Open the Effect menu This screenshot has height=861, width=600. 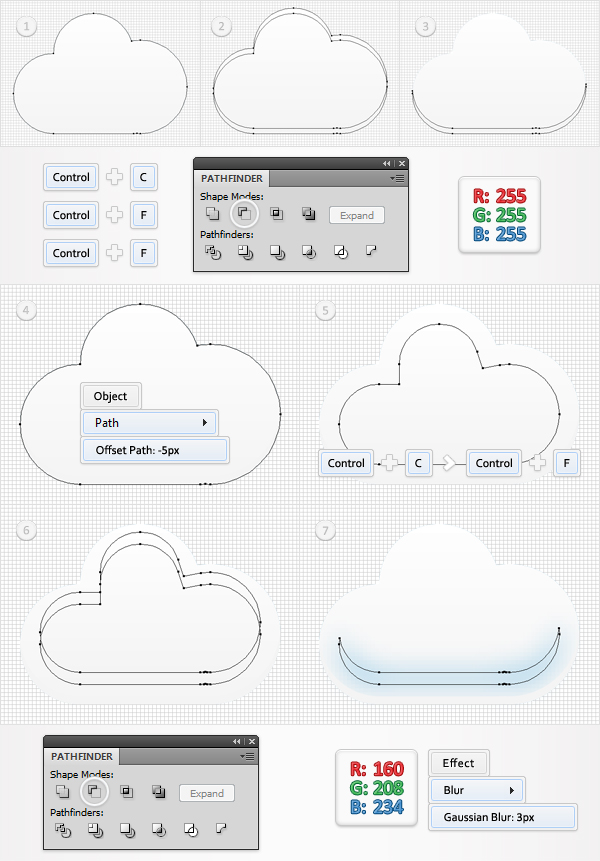(458, 763)
